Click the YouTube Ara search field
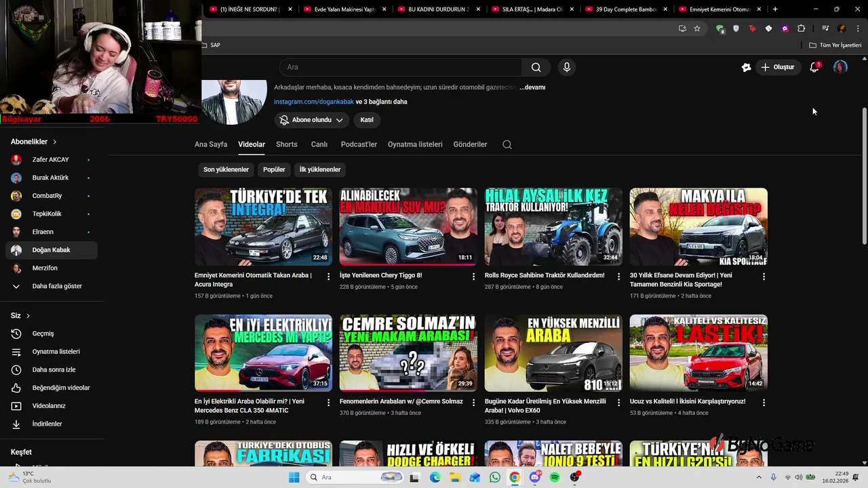The height and width of the screenshot is (488, 868). [401, 67]
